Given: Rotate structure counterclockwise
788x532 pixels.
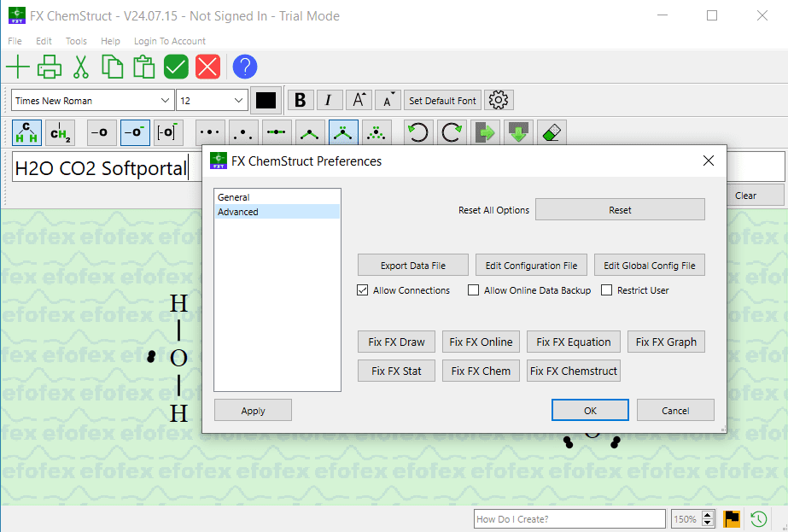Looking at the screenshot, I should 418,132.
